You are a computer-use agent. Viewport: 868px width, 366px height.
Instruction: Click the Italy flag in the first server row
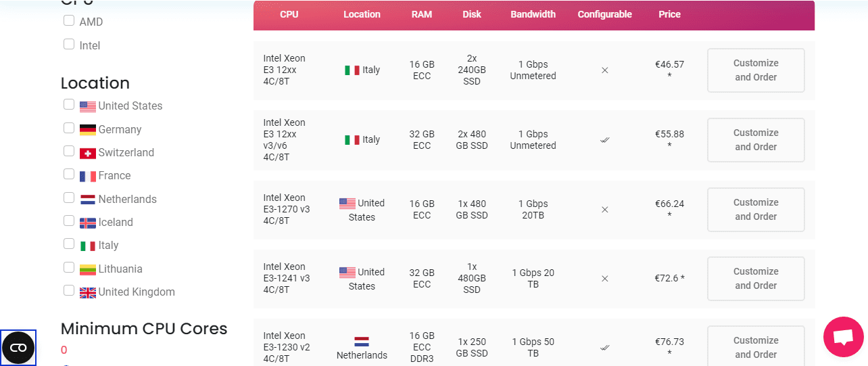point(352,70)
